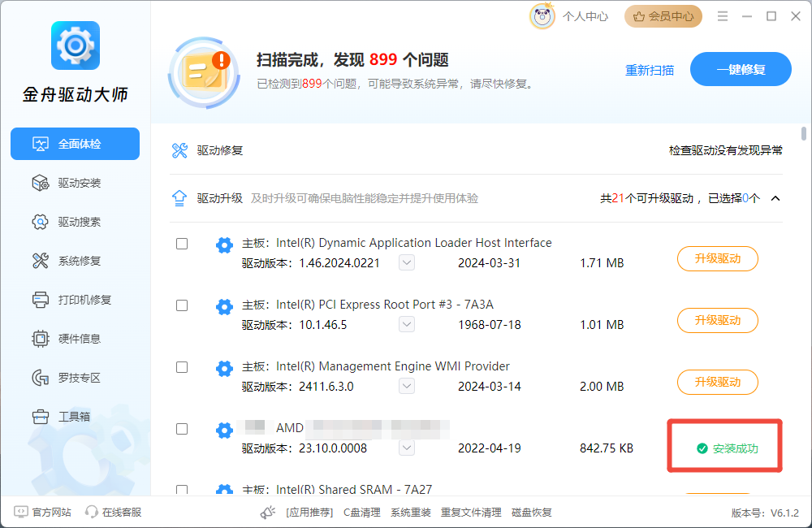Click the 官方网站 monitor icon

click(21, 512)
